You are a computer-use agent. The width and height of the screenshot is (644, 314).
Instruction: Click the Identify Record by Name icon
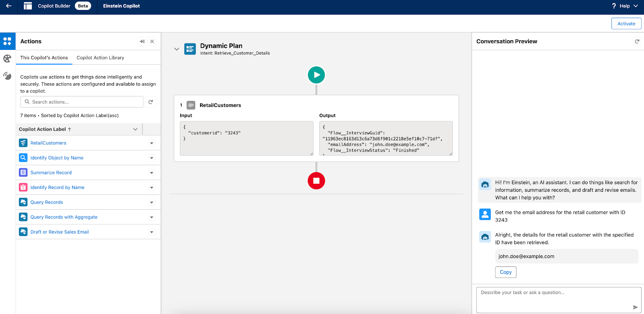(23, 187)
